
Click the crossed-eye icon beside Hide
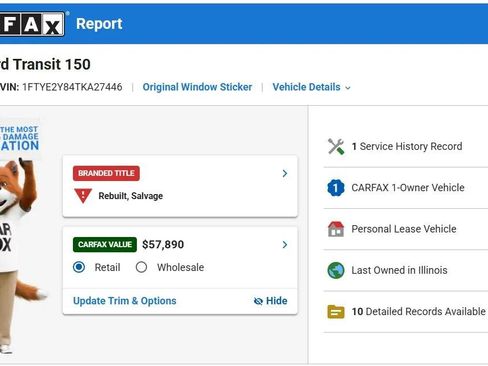coord(258,301)
